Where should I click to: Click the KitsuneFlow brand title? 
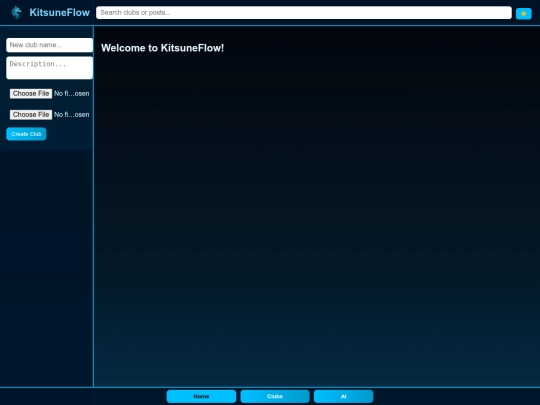coord(60,13)
